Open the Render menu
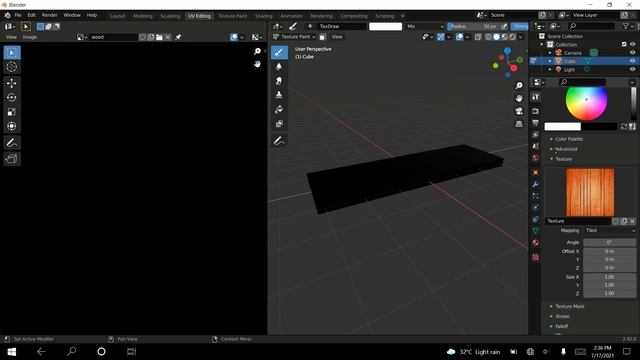Screen dimensions: 640x360 [49, 15]
